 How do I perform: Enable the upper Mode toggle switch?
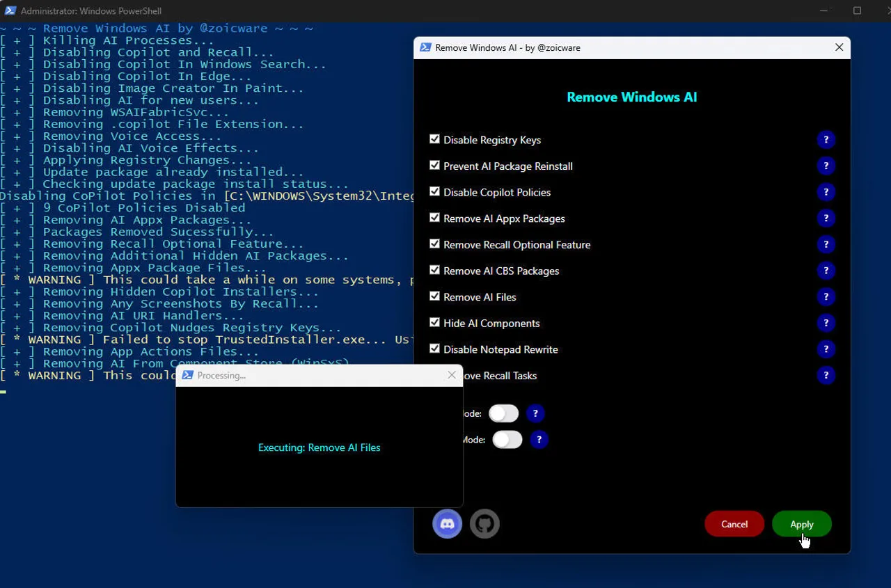click(x=503, y=413)
